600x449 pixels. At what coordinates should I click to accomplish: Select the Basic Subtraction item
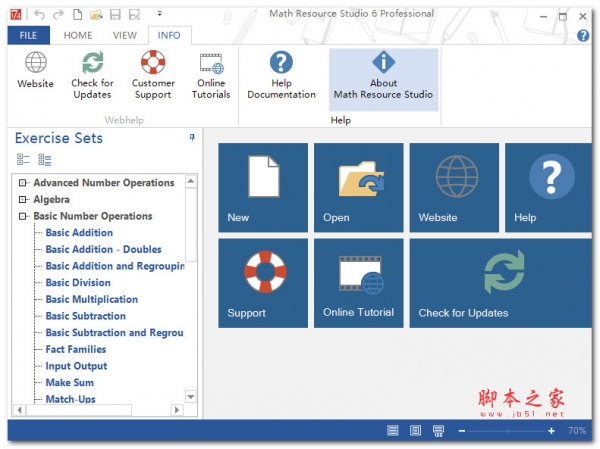tap(85, 316)
